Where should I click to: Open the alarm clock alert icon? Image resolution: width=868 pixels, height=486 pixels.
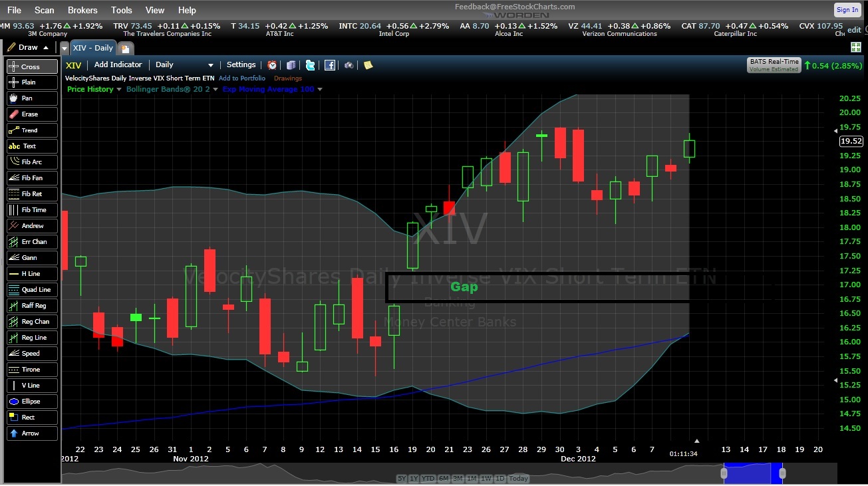click(272, 65)
